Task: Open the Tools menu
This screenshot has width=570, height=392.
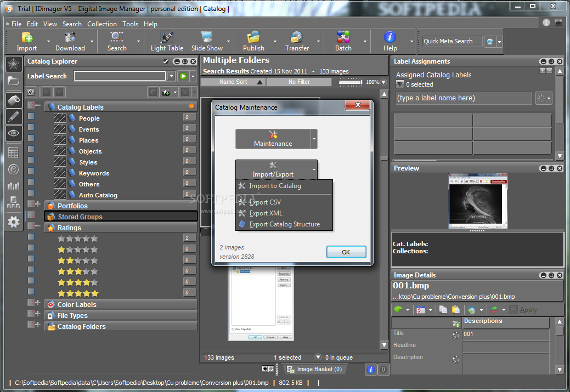Action: point(130,24)
